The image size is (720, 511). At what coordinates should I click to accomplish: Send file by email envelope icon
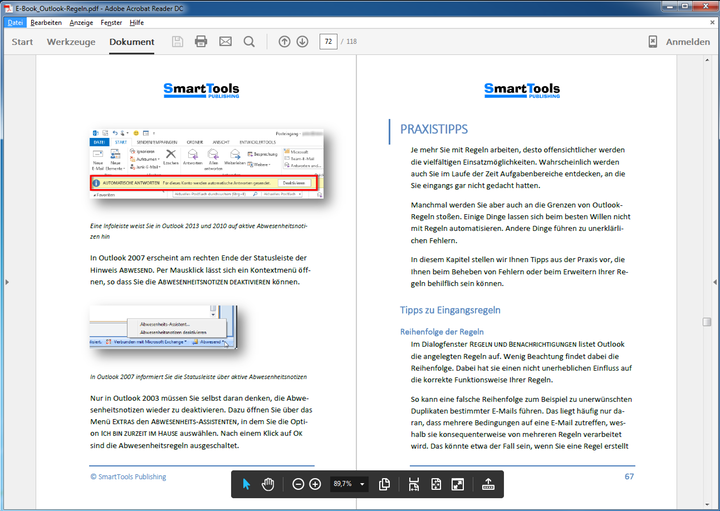click(x=225, y=42)
